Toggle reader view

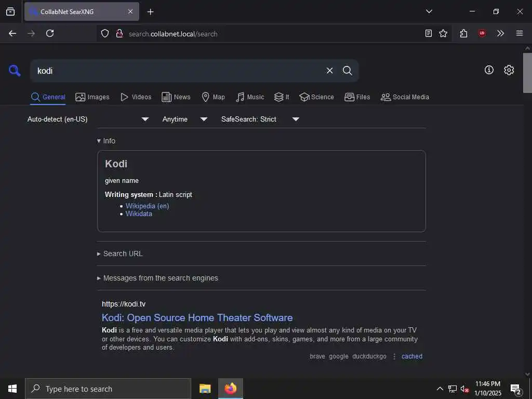[429, 33]
